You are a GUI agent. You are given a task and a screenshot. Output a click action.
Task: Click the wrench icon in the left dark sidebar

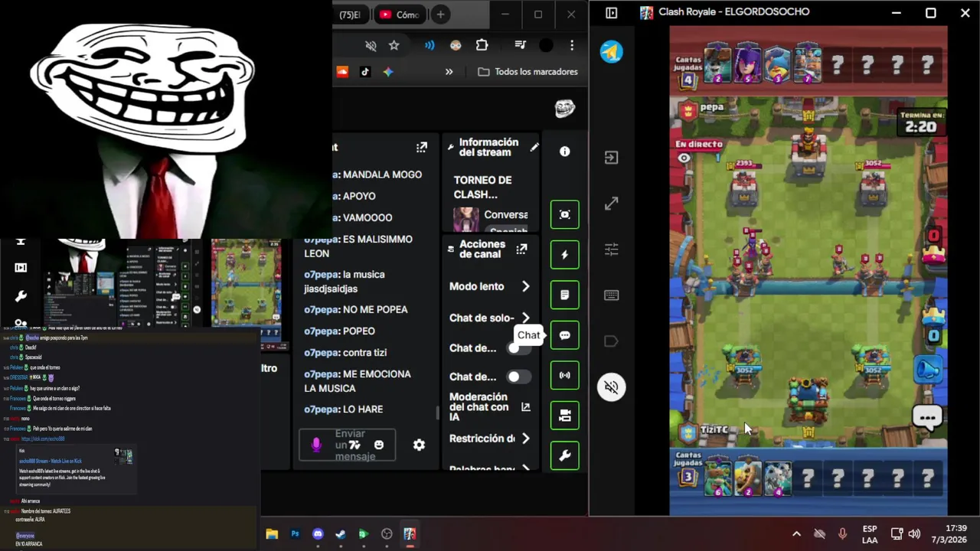click(21, 296)
